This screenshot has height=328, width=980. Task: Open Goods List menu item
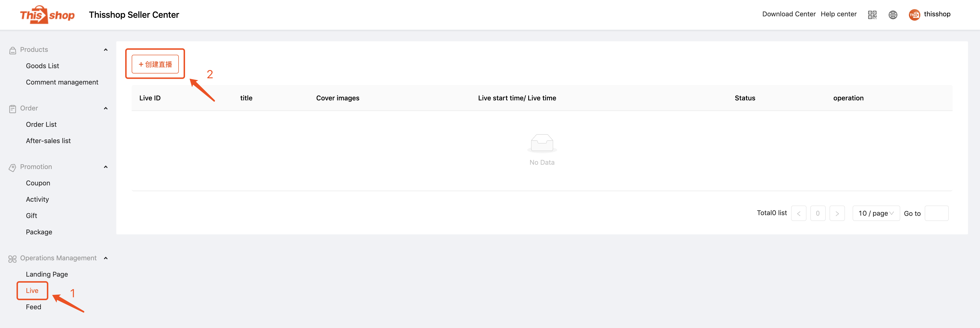click(x=42, y=66)
